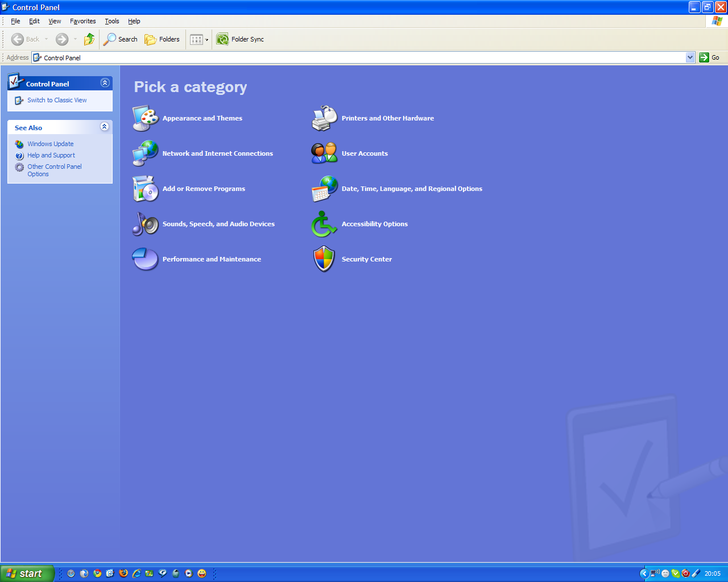Click the Go button beside the address bar
Viewport: 728px width, 582px height.
pyautogui.click(x=709, y=57)
